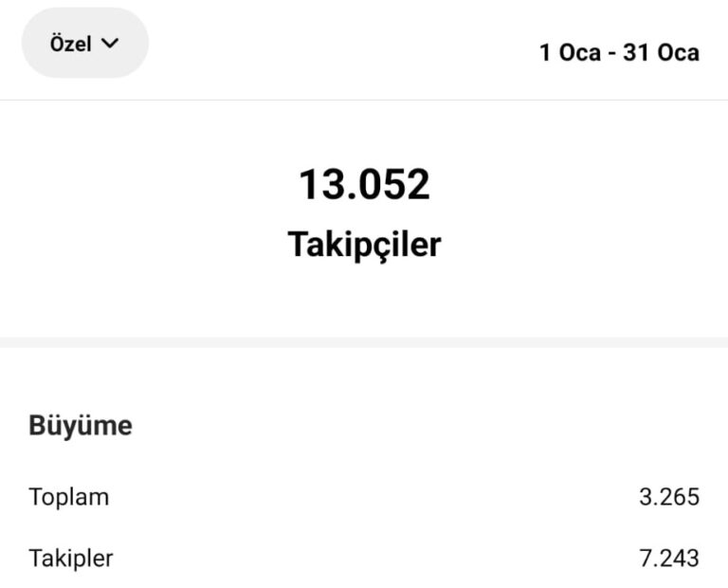Tap the 7.243 follows value
The width and height of the screenshot is (728, 588).
[669, 558]
